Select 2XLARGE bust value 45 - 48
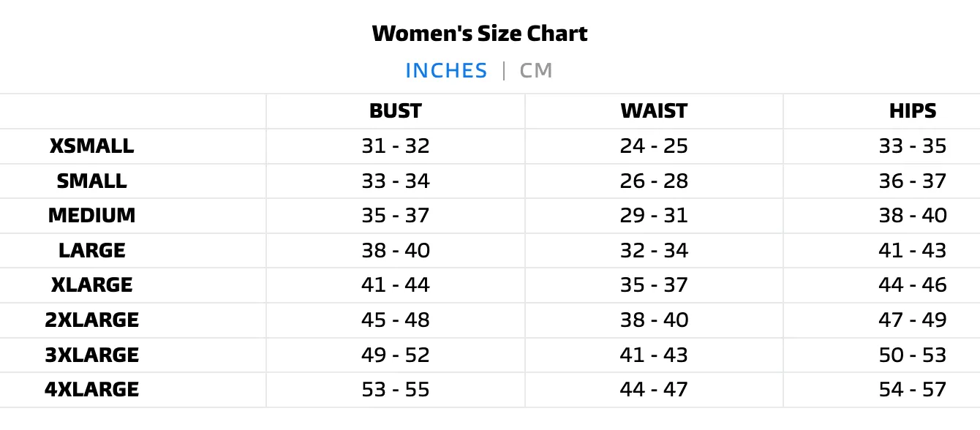 pyautogui.click(x=396, y=320)
